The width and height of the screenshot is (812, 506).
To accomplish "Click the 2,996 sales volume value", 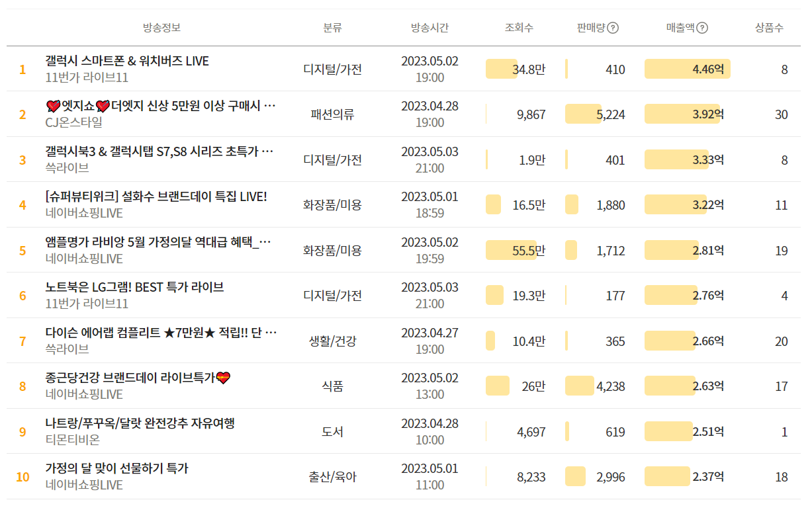I will click(611, 477).
